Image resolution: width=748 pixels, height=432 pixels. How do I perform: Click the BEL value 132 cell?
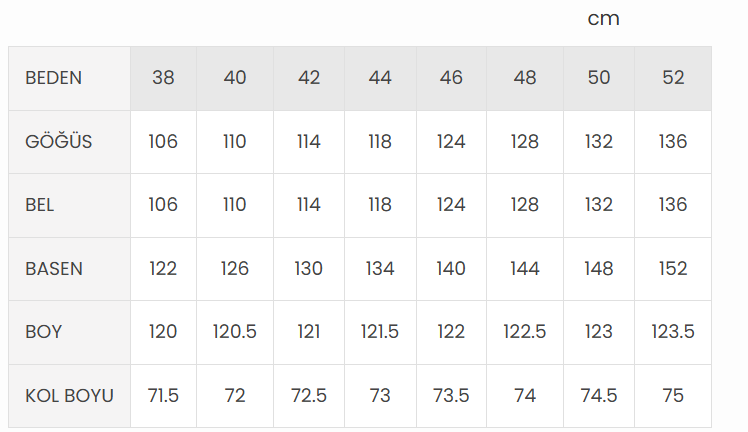click(x=599, y=205)
